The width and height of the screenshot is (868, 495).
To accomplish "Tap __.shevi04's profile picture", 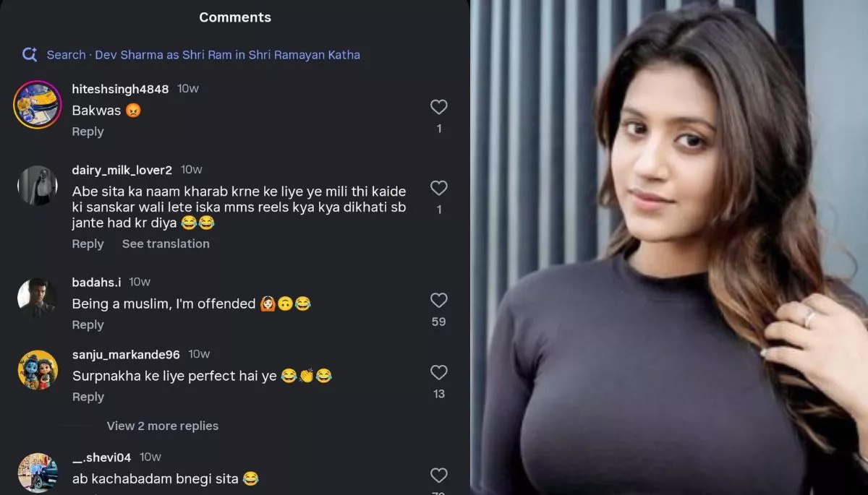I will (37, 473).
